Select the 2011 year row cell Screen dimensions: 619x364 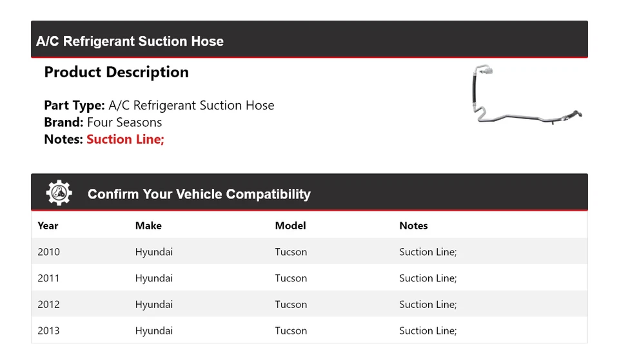pos(48,278)
